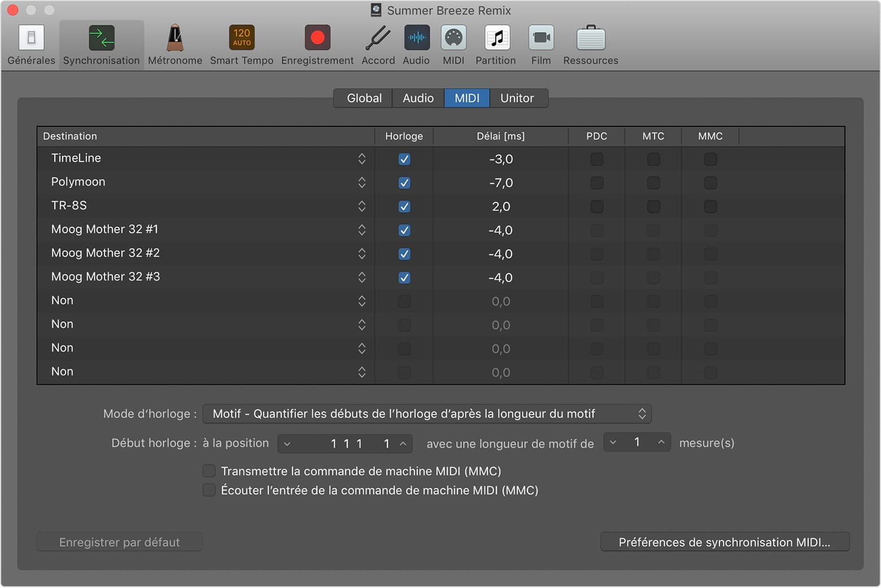Open the Mode d'horloge dropdown

click(x=427, y=414)
